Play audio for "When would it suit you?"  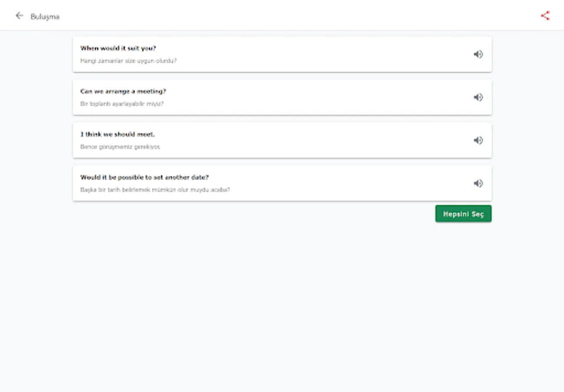pyautogui.click(x=478, y=54)
